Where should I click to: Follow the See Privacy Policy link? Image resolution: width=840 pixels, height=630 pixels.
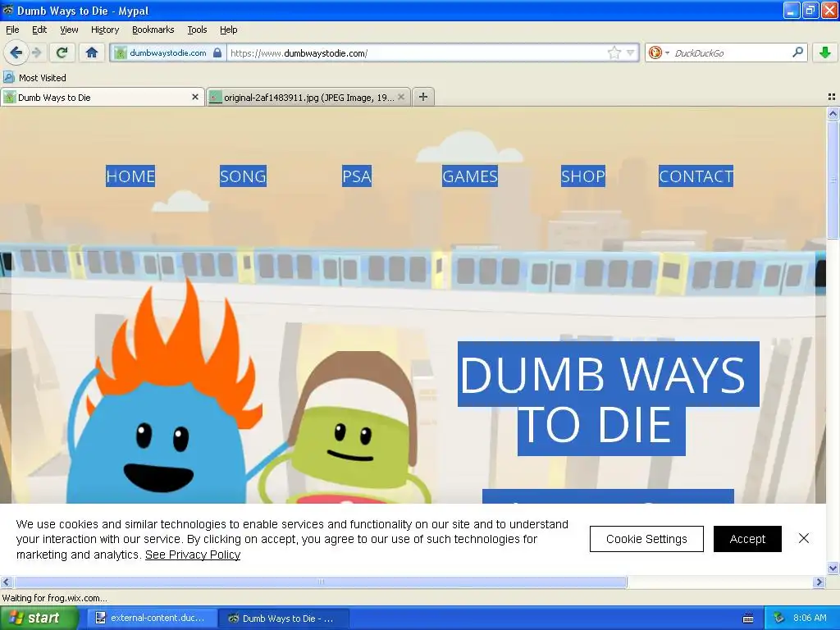click(x=193, y=555)
